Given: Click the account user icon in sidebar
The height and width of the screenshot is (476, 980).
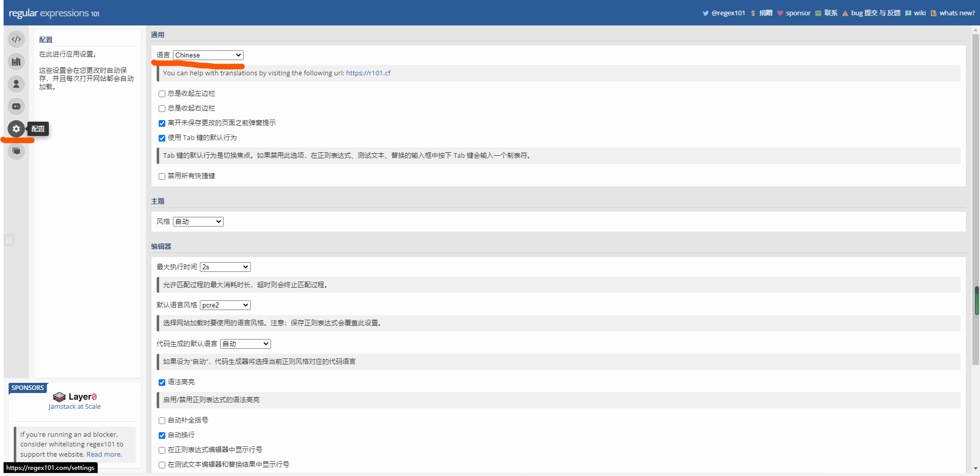Looking at the screenshot, I should tap(16, 84).
